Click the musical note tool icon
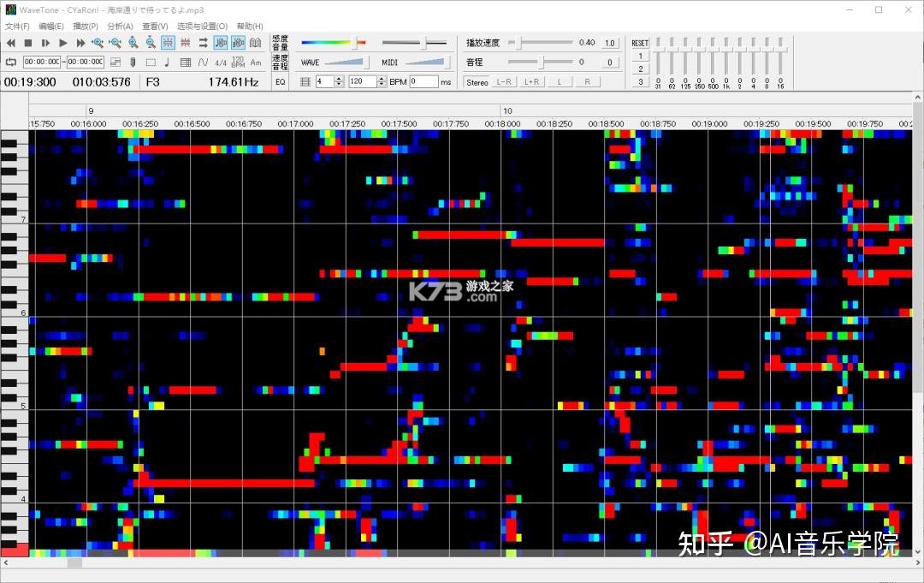The width and height of the screenshot is (924, 583). (x=168, y=62)
